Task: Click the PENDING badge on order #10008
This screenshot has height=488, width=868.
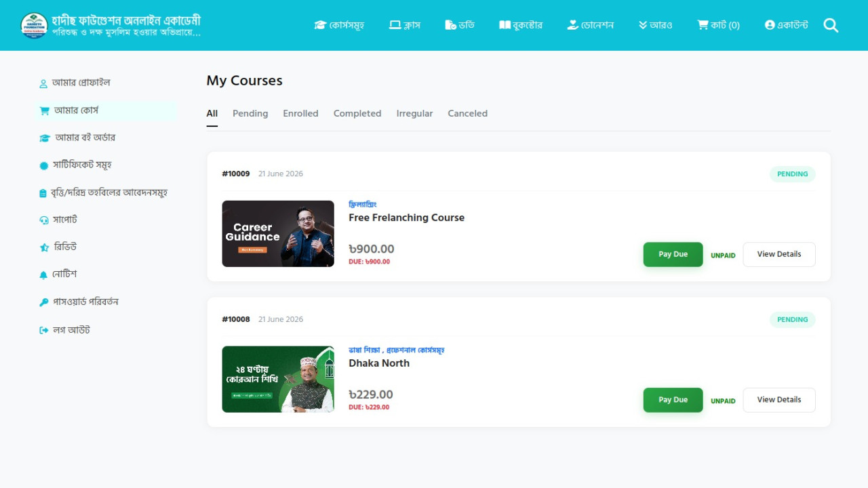Action: [x=792, y=320]
